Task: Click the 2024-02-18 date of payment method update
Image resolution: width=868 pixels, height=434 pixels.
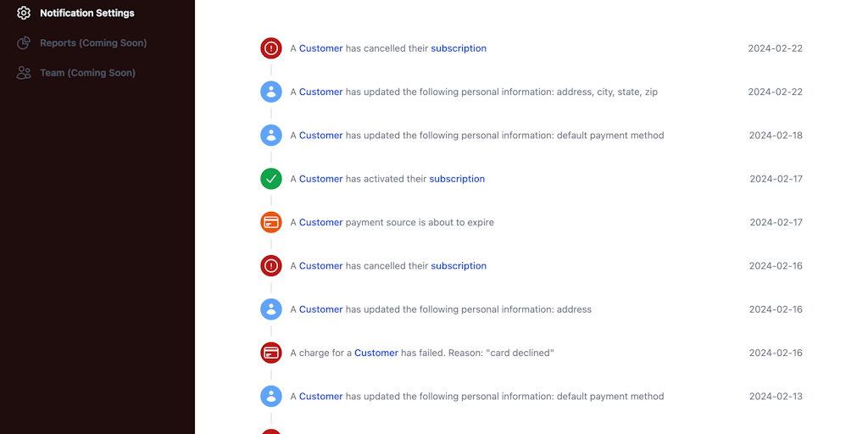Action: (x=776, y=136)
